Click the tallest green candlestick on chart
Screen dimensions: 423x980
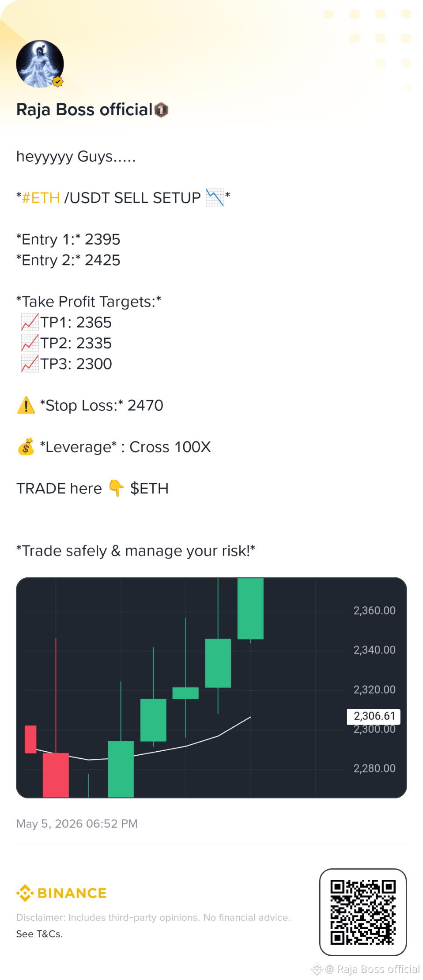tap(250, 609)
